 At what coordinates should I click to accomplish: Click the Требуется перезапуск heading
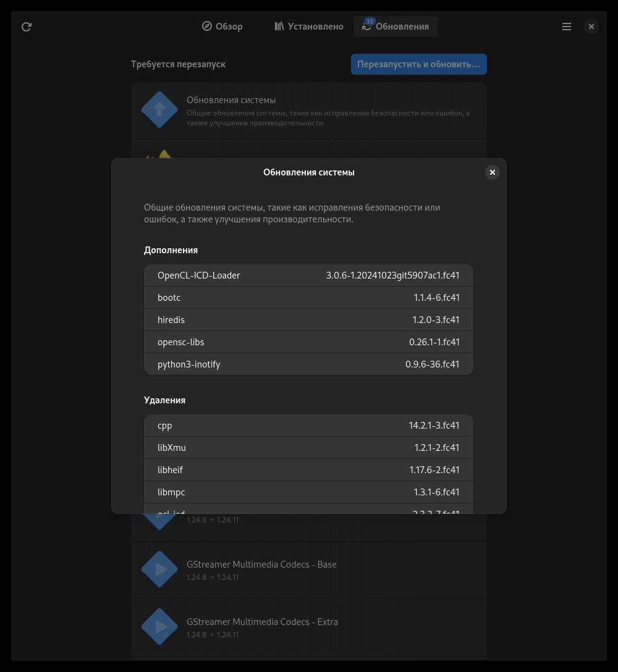point(178,64)
